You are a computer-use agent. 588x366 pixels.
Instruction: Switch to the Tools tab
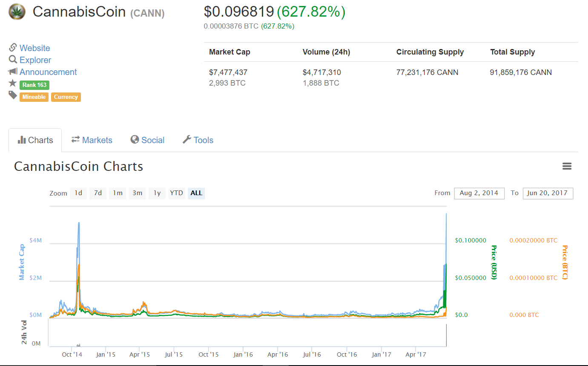point(198,140)
